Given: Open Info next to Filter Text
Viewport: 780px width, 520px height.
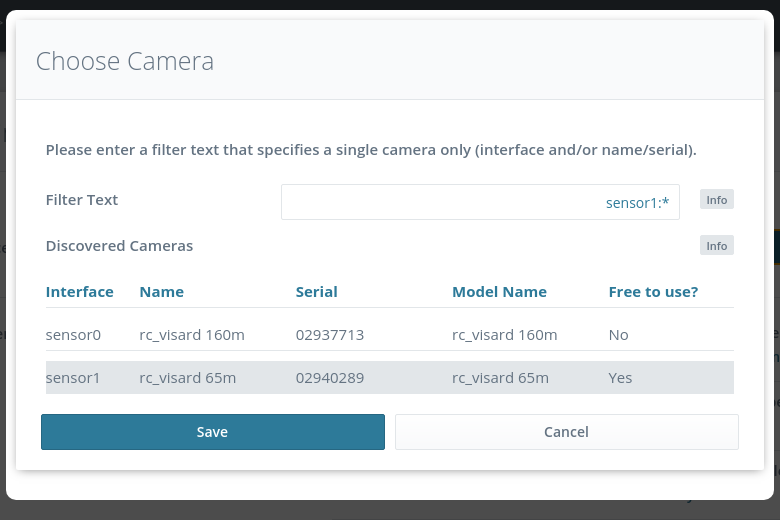Looking at the screenshot, I should point(716,200).
